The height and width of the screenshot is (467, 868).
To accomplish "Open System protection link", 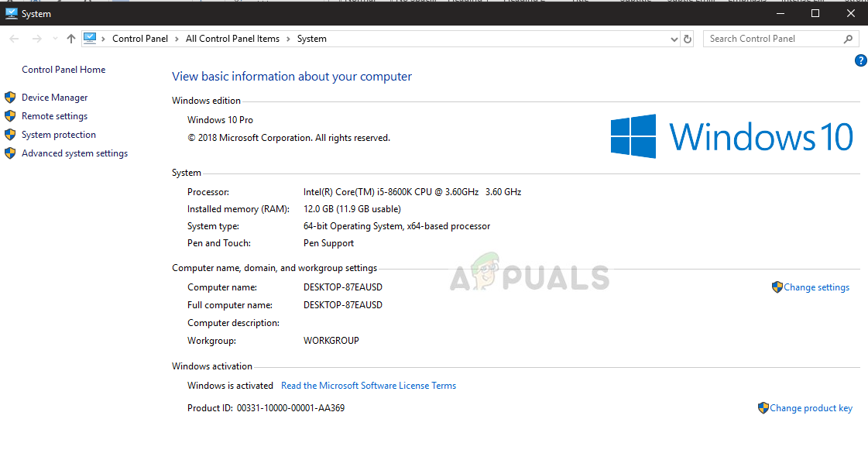I will click(x=59, y=135).
